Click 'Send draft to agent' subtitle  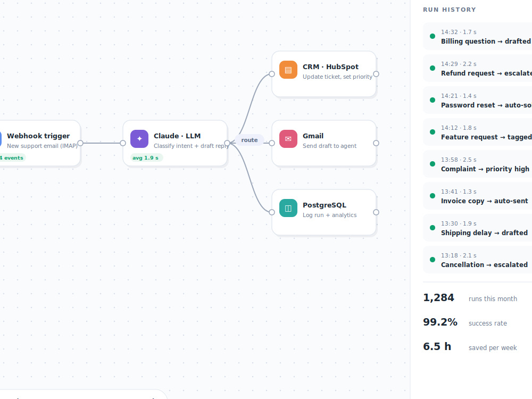[x=329, y=146]
